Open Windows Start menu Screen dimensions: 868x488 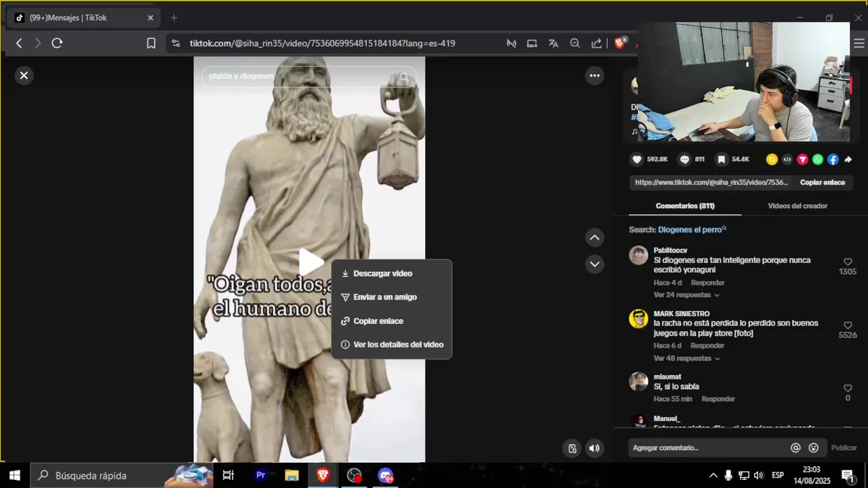coord(14,475)
